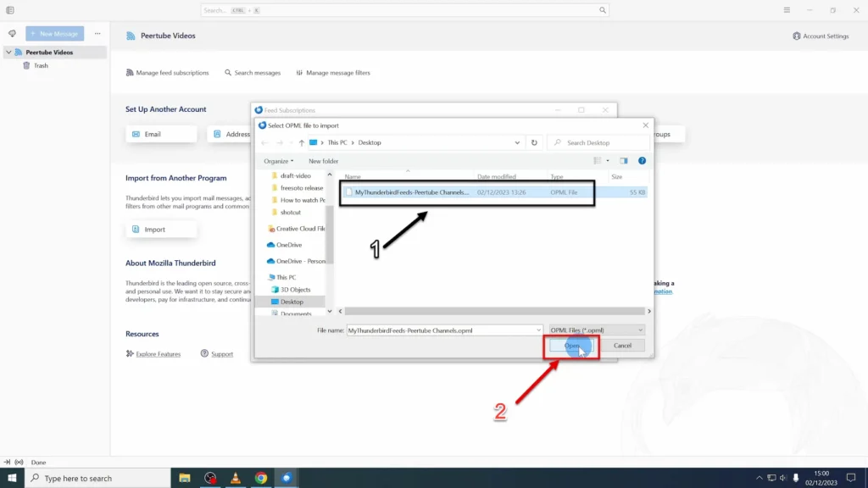
Task: Click navigation pane scroll up arrow
Action: tap(330, 175)
